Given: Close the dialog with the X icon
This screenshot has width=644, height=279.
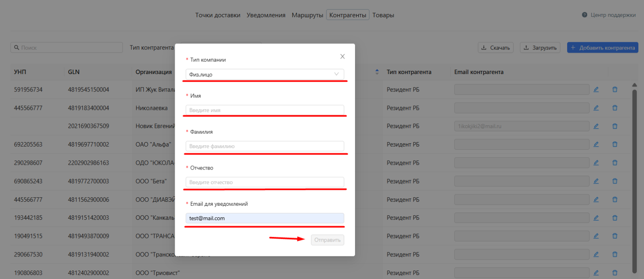Looking at the screenshot, I should [x=343, y=56].
